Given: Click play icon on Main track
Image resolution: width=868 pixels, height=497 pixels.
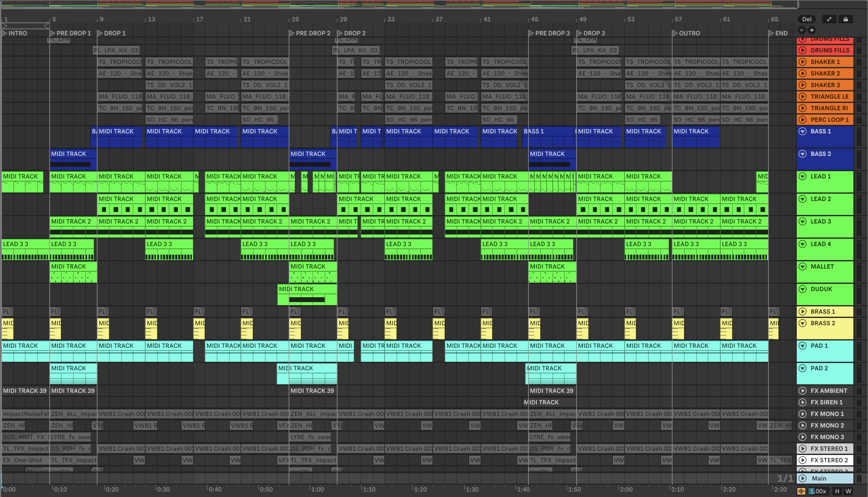Looking at the screenshot, I should pyautogui.click(x=803, y=478).
